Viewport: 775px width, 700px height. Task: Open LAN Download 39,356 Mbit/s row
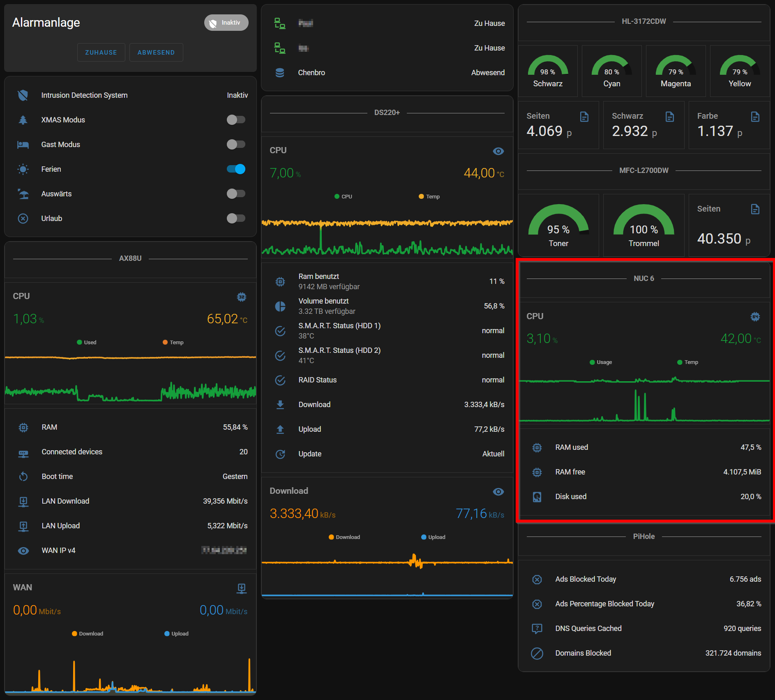click(130, 501)
